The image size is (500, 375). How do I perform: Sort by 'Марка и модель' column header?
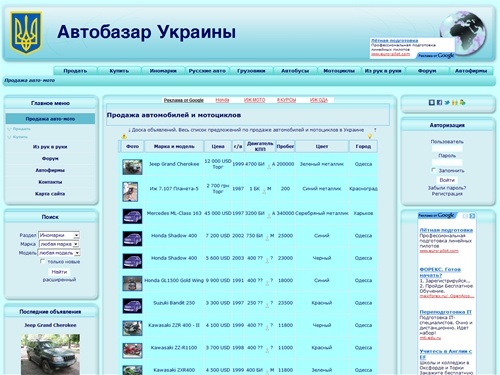[x=174, y=146]
